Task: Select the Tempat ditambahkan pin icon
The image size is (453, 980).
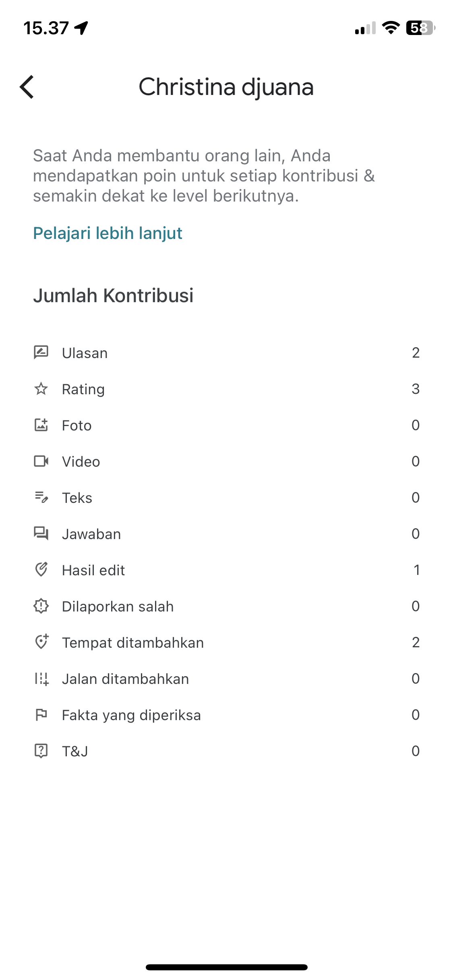Action: (x=41, y=642)
